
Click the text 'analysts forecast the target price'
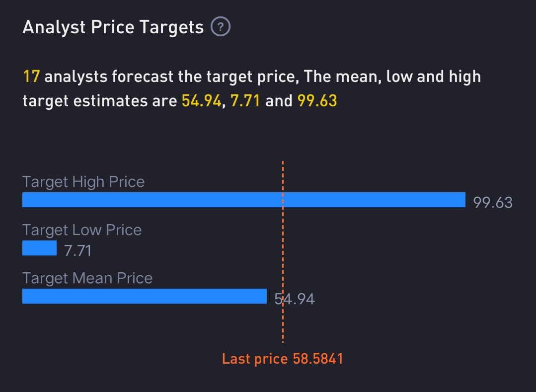point(171,77)
